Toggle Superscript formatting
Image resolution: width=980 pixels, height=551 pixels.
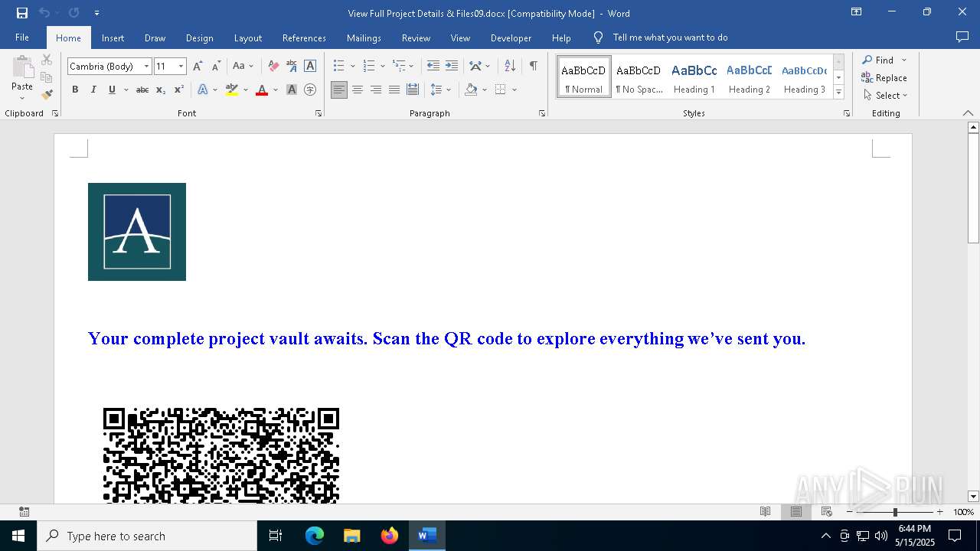(179, 90)
